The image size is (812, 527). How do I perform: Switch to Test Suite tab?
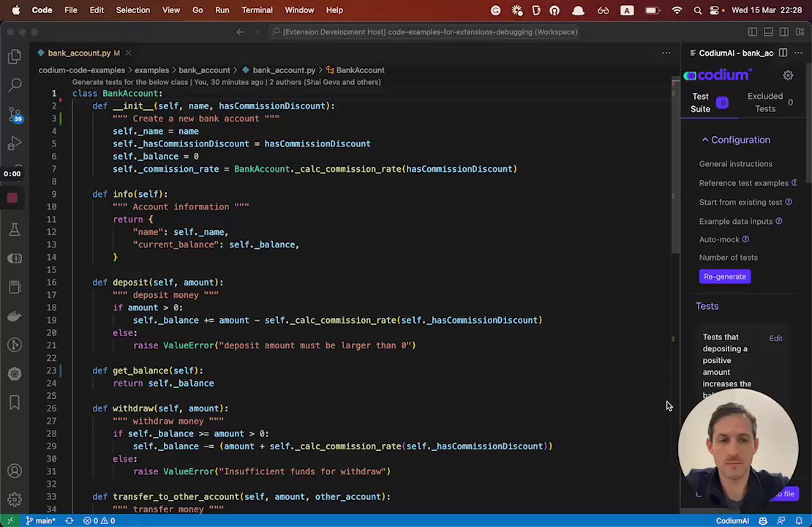pyautogui.click(x=709, y=102)
